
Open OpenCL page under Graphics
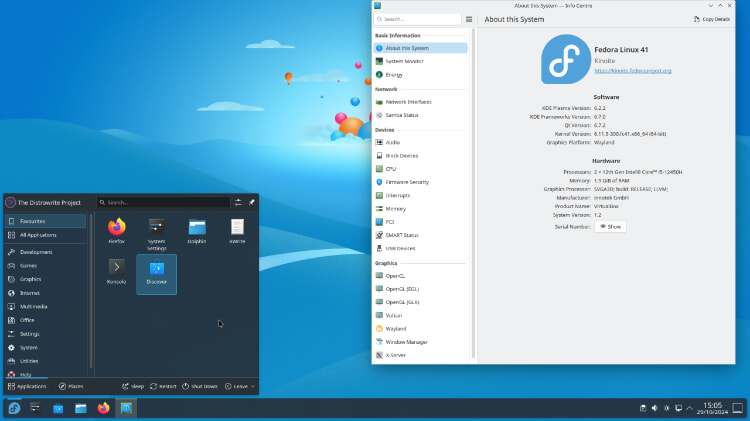[x=420, y=276]
